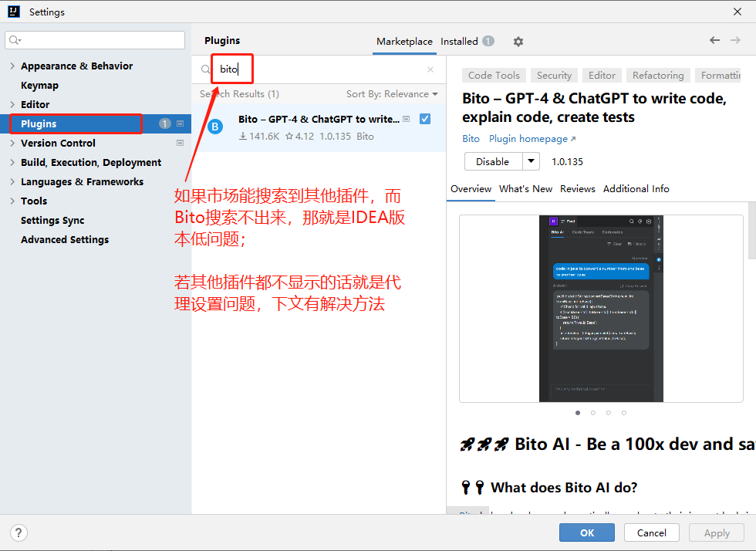Select the first screenshot carousel dot

(x=578, y=413)
